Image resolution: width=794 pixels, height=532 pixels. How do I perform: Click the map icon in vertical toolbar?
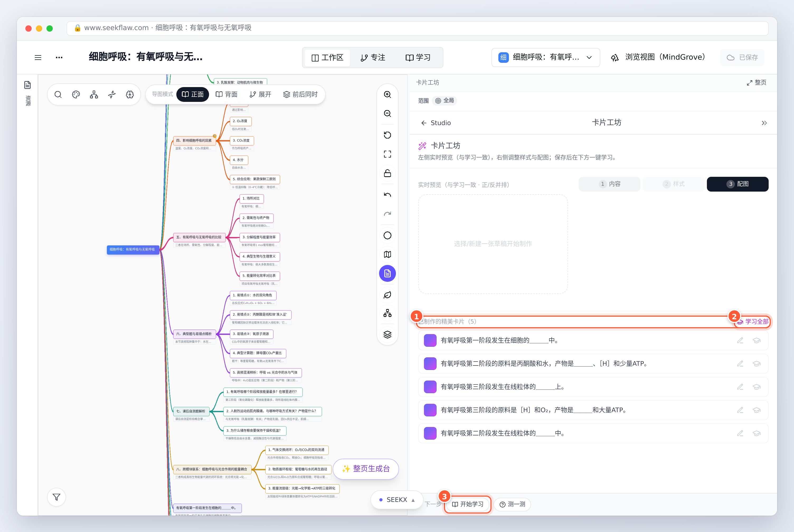387,254
